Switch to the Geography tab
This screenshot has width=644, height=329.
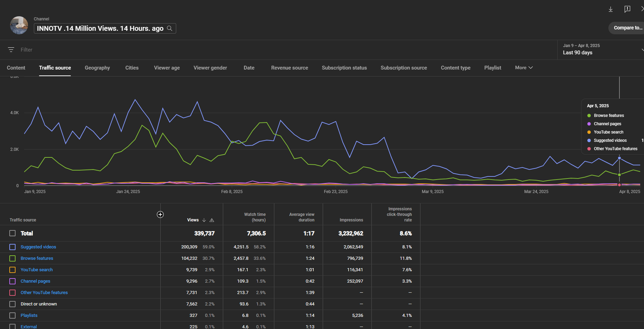pos(97,68)
